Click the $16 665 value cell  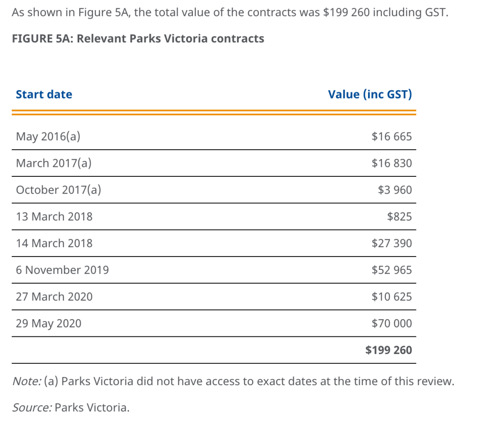[x=392, y=136]
